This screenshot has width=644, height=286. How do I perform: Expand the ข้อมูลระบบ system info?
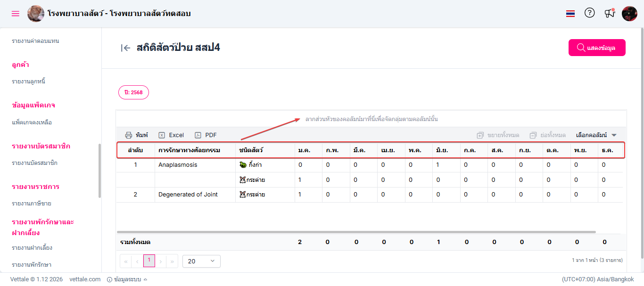[x=127, y=279]
